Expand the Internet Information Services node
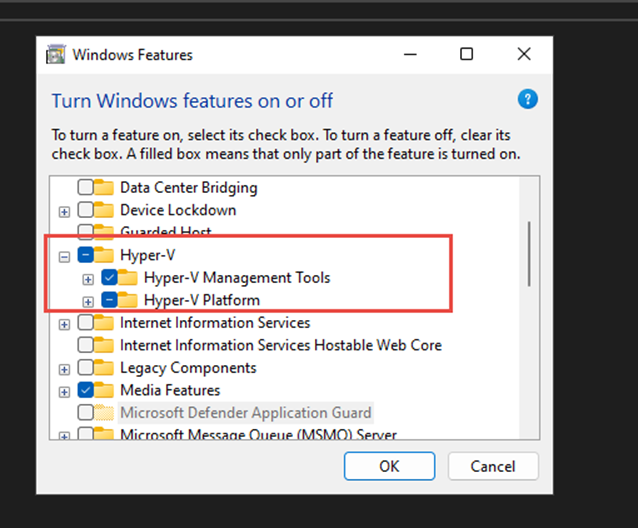 coord(65,324)
